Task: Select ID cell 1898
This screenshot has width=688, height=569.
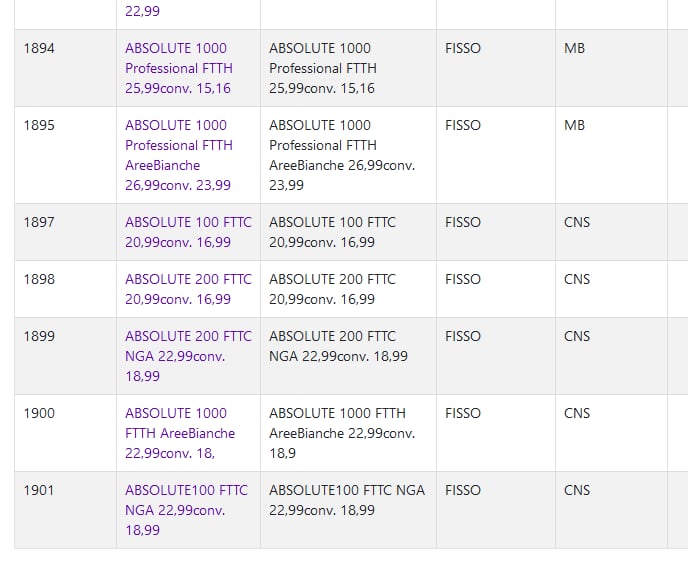Action: [x=39, y=279]
